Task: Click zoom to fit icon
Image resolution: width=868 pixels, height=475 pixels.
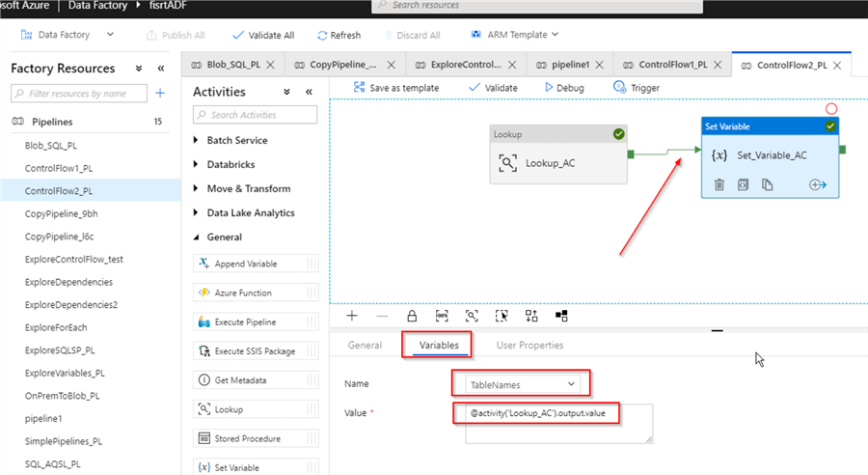Action: point(472,316)
